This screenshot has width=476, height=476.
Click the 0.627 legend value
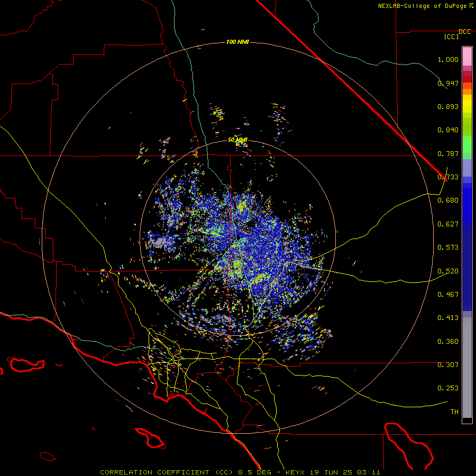(448, 224)
